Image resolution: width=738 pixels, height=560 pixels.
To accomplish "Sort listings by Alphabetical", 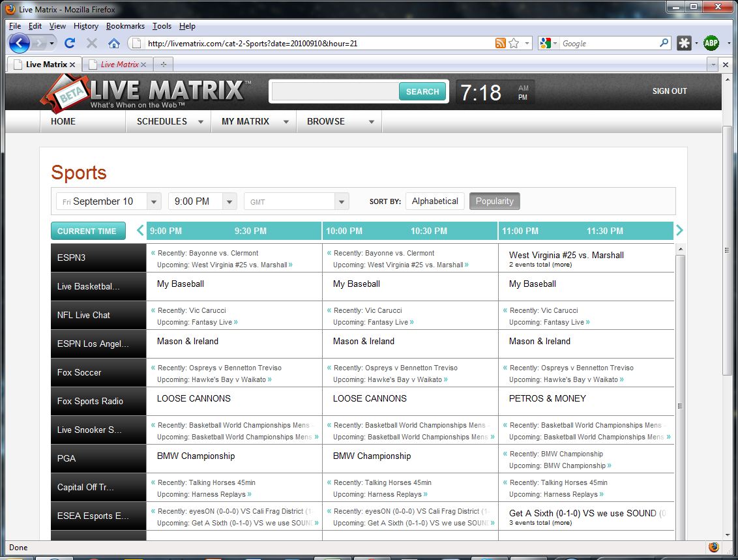I will pos(435,201).
